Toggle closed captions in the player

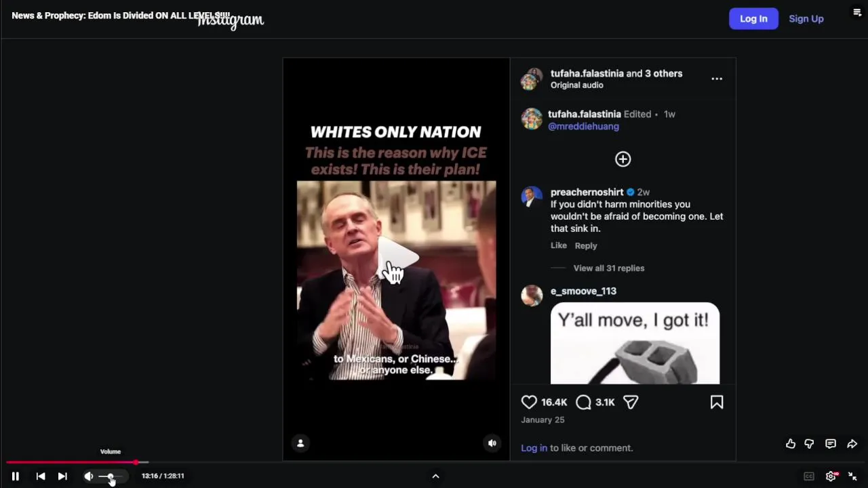coord(809,476)
